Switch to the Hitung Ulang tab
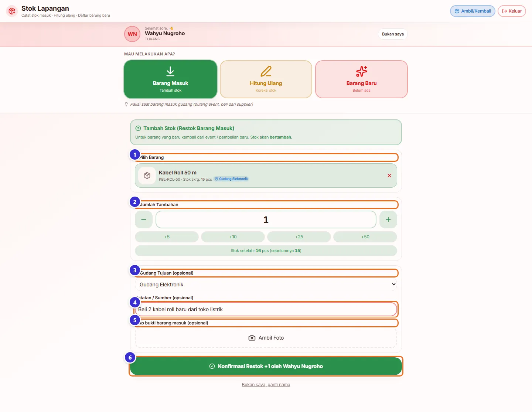The height and width of the screenshot is (412, 532). tap(266, 79)
